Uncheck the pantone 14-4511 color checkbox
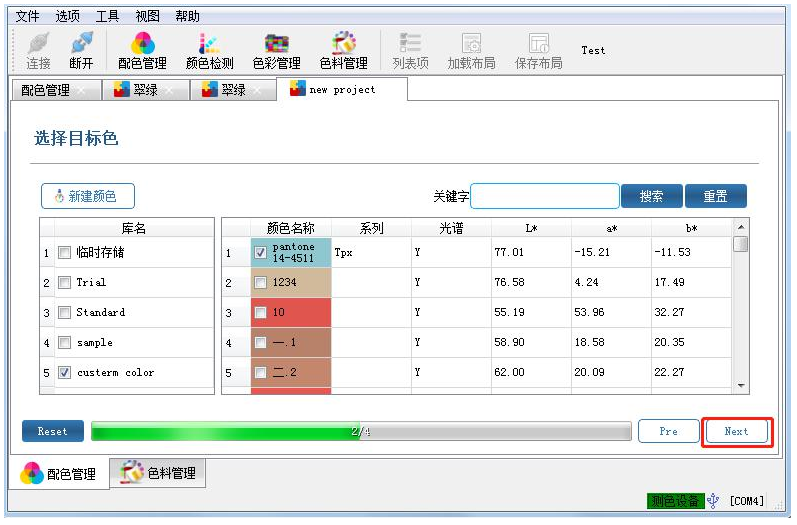Viewport: 797px width, 525px height. coord(261,253)
